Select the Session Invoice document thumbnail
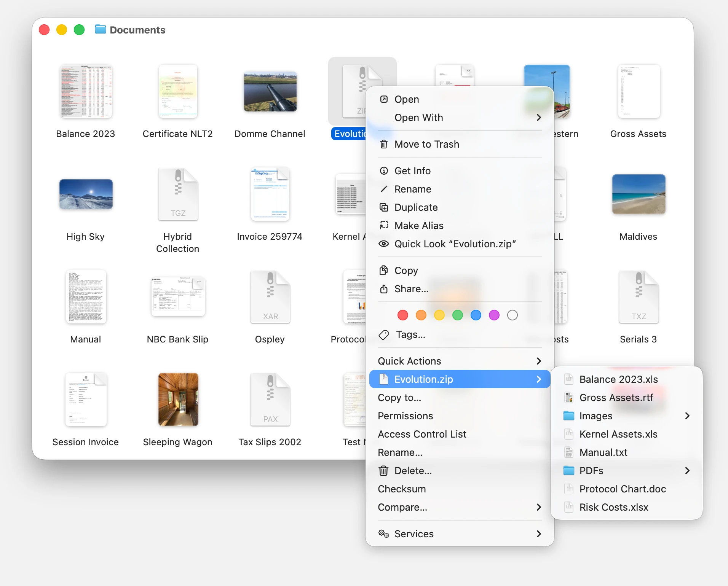 (x=86, y=400)
